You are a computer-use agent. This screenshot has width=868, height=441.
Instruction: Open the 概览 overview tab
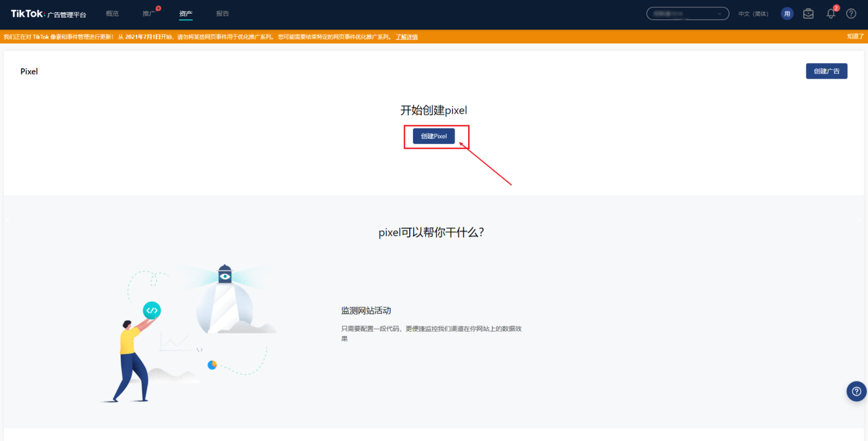pos(112,14)
